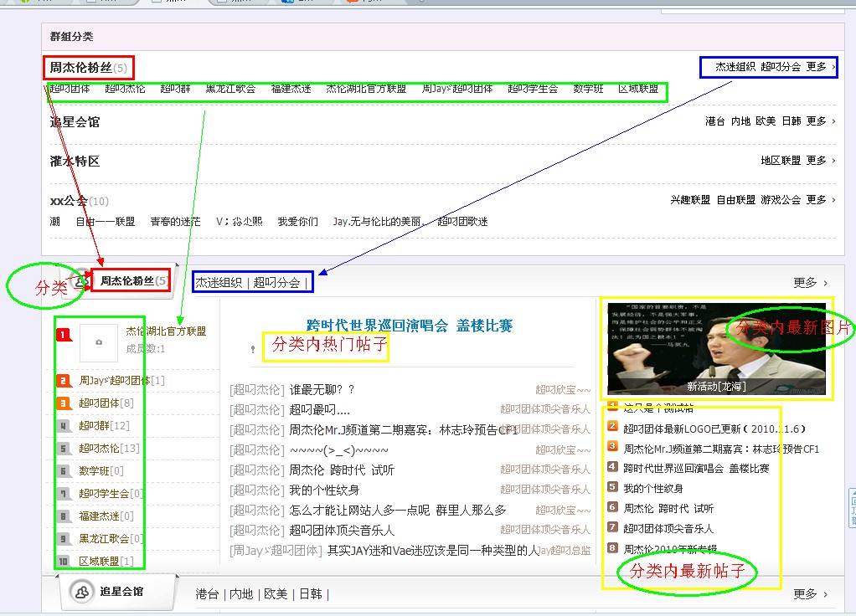Open 周Jay〃超叼团体 link in top category row
Image resolution: width=856 pixels, height=616 pixels.
pyautogui.click(x=457, y=89)
